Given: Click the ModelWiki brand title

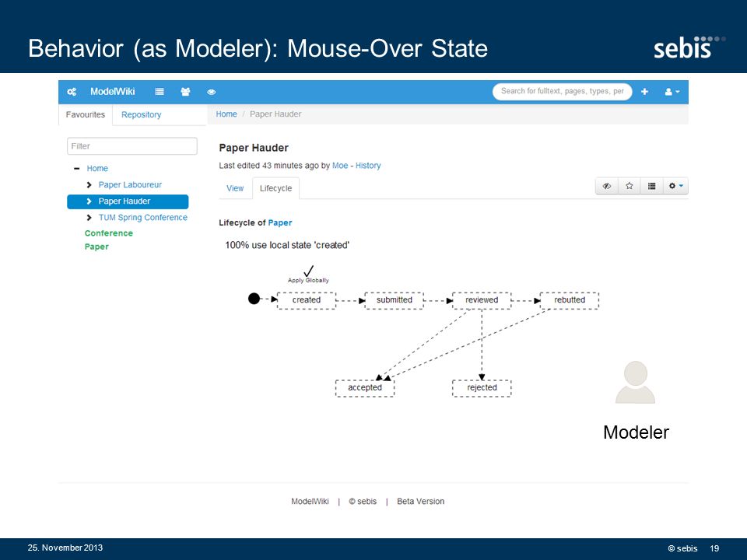Looking at the screenshot, I should [112, 92].
